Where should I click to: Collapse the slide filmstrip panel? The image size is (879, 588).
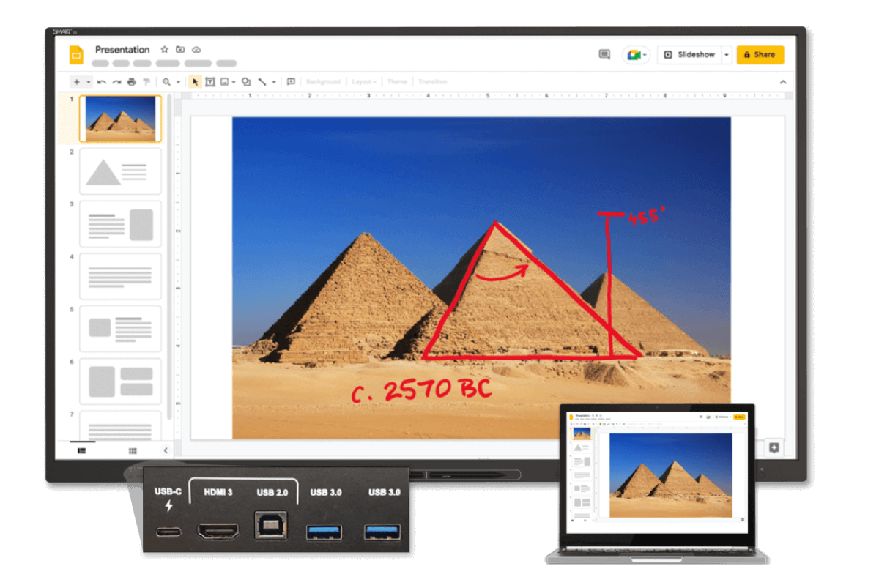166,451
